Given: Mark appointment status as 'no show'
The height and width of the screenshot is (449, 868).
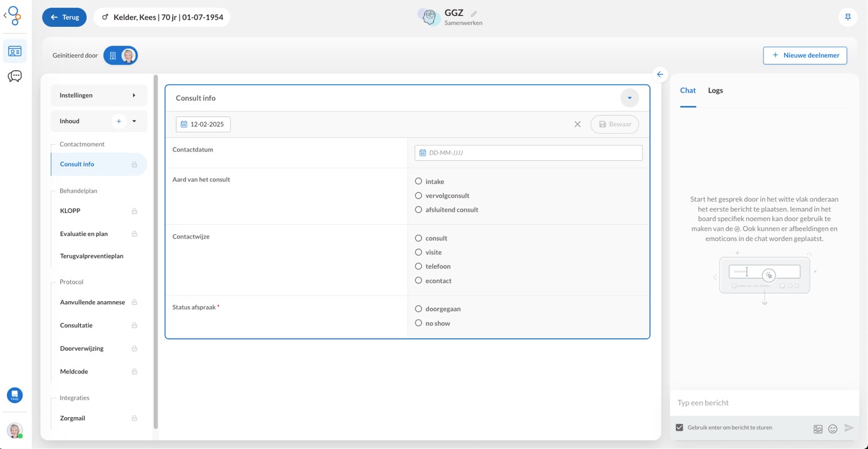Looking at the screenshot, I should tap(418, 323).
